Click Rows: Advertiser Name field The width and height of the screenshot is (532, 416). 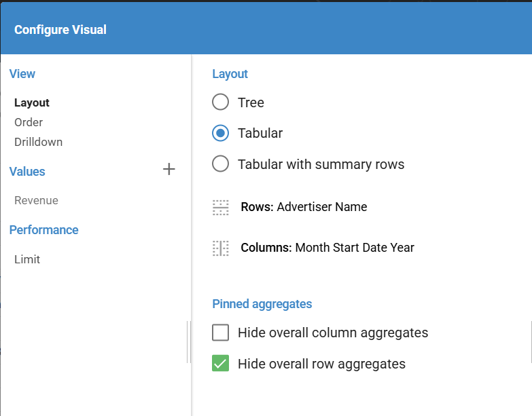coord(304,207)
